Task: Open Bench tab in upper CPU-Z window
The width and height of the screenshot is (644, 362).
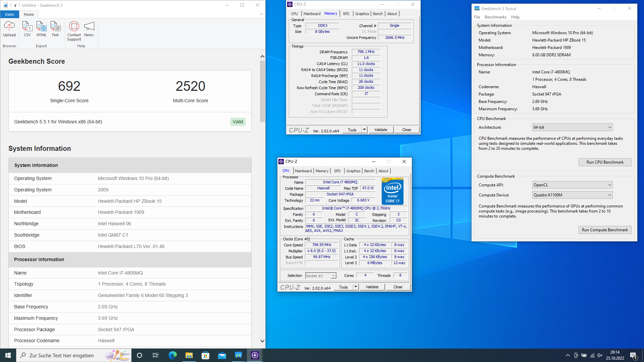Action: (378, 14)
